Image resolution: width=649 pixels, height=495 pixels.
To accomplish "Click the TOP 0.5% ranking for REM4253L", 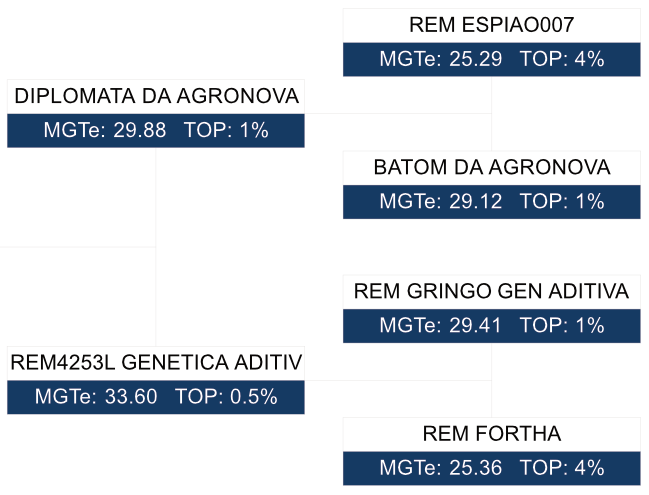I will pos(226,396).
